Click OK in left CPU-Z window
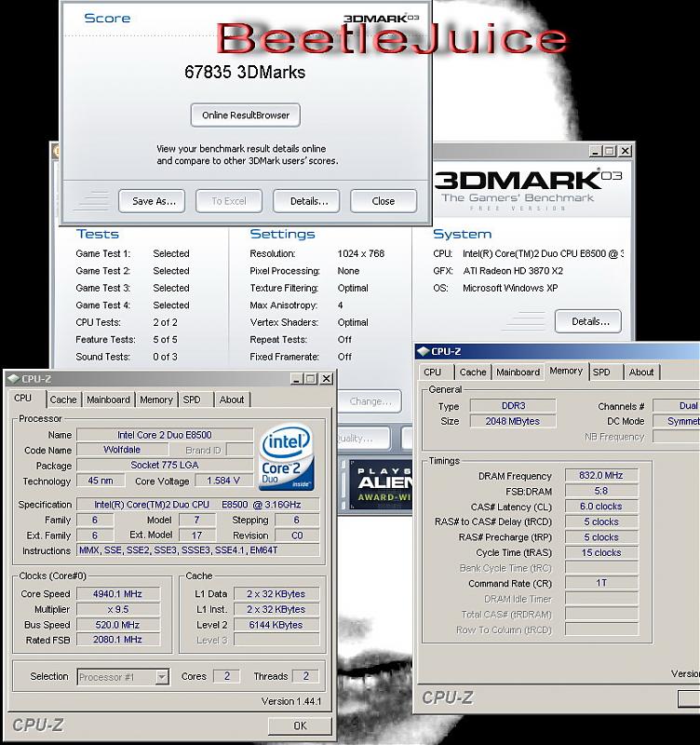700x745 pixels. point(300,725)
